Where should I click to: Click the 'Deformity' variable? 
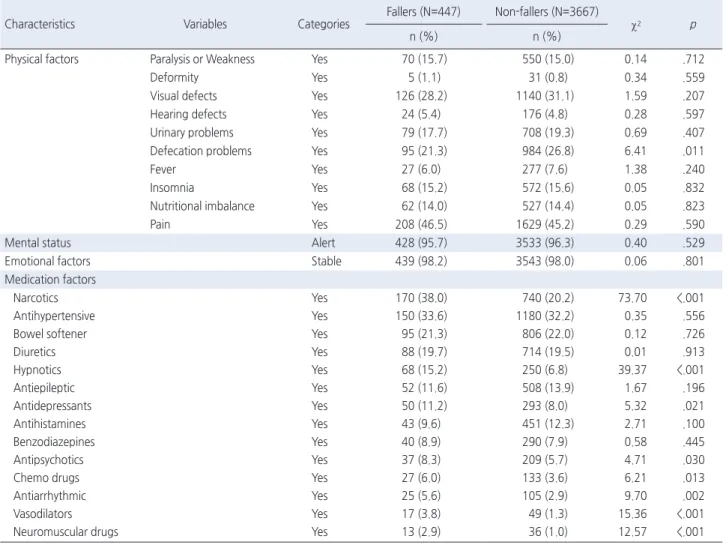[x=174, y=77]
